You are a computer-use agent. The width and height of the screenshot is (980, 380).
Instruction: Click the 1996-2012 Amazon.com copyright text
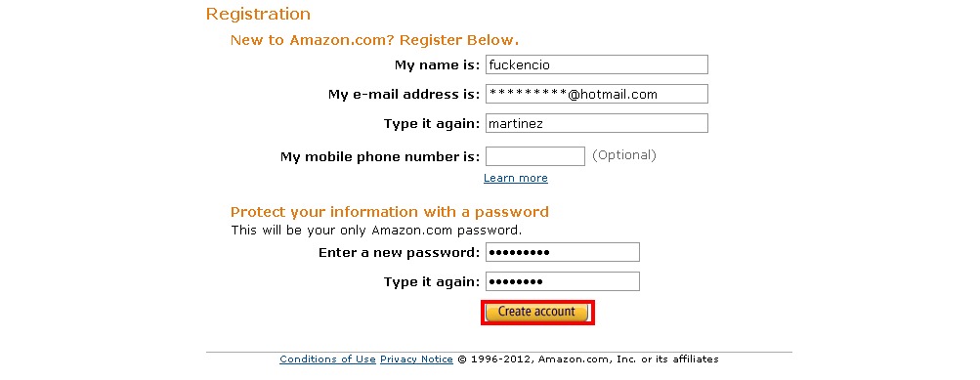coord(588,359)
